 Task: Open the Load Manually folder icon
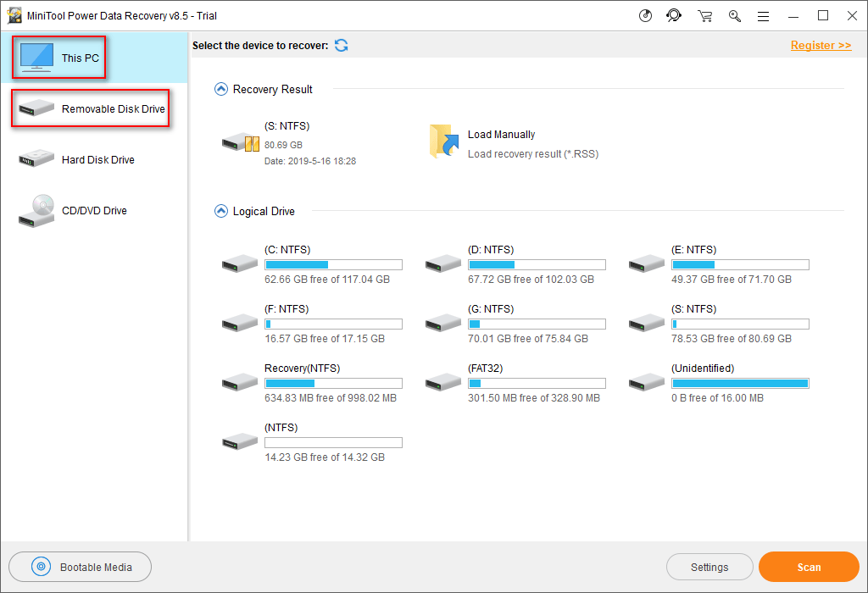click(444, 142)
